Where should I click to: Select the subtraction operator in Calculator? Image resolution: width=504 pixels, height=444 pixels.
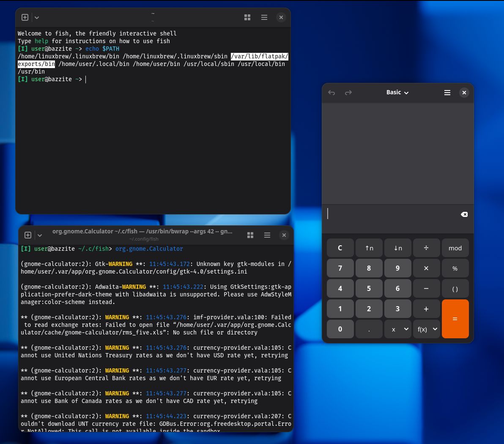pos(426,288)
